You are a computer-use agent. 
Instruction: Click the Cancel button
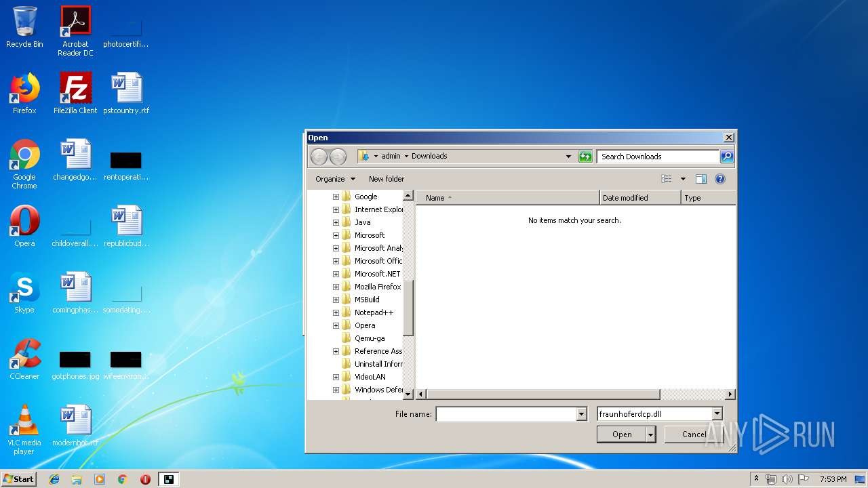[694, 434]
